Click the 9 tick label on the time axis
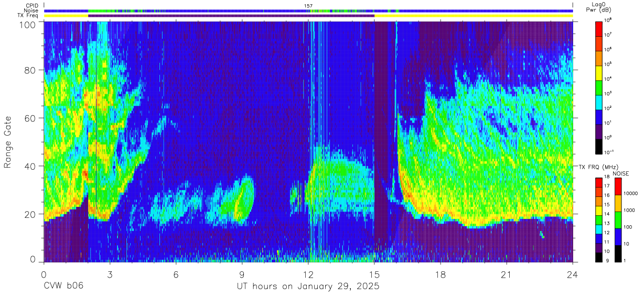The width and height of the screenshot is (644, 297). (x=242, y=274)
